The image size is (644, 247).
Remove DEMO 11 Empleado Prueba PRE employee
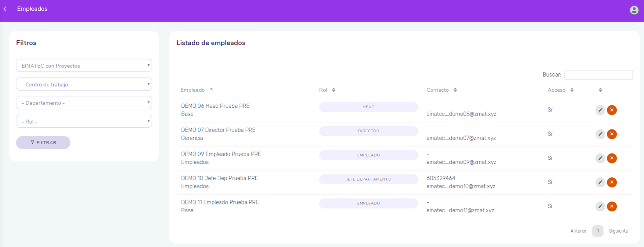pyautogui.click(x=612, y=206)
